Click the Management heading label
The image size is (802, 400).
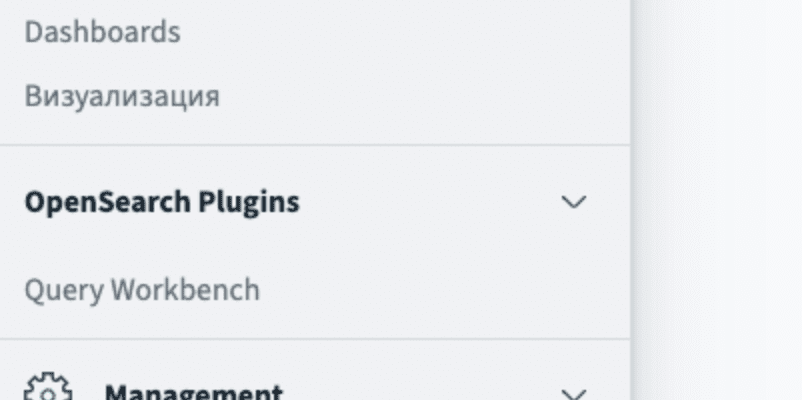(194, 392)
